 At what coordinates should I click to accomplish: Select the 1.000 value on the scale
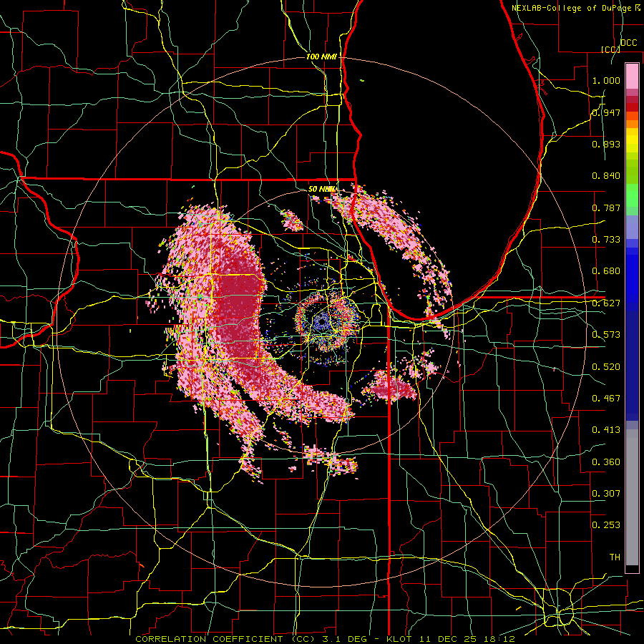click(x=606, y=80)
